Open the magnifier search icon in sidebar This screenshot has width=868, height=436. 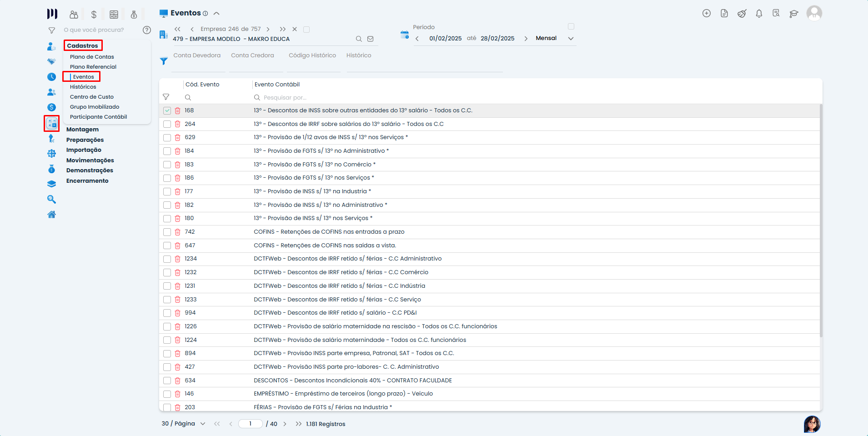click(52, 199)
